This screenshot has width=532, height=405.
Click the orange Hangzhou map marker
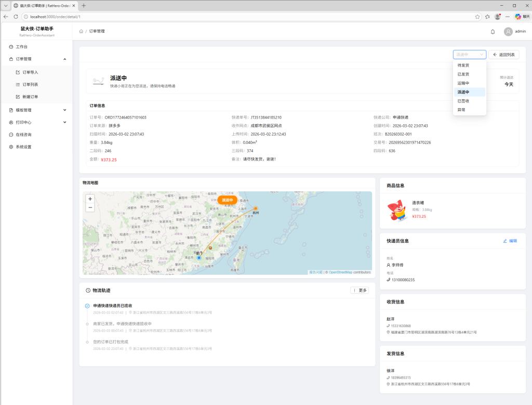pyautogui.click(x=256, y=208)
